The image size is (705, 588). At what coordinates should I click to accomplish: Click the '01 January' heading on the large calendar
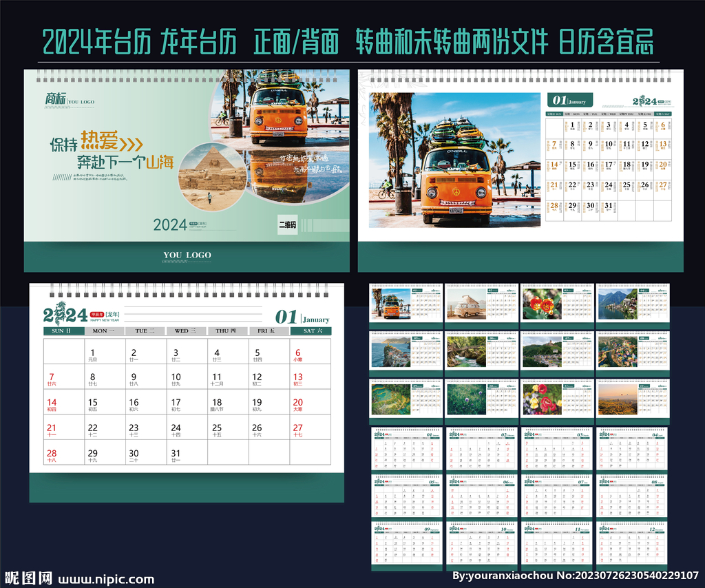[x=302, y=317]
